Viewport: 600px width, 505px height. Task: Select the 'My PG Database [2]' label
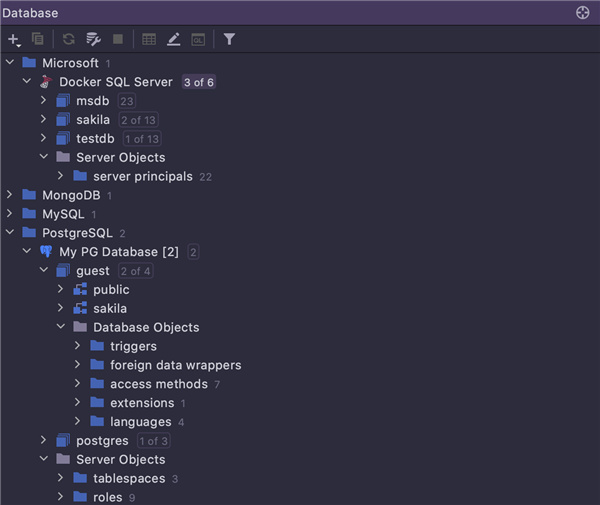(x=119, y=252)
